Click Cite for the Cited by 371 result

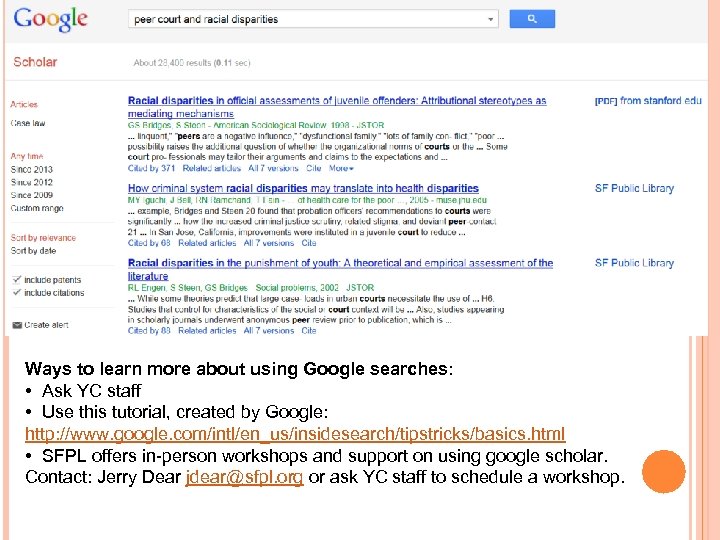pyautogui.click(x=314, y=169)
